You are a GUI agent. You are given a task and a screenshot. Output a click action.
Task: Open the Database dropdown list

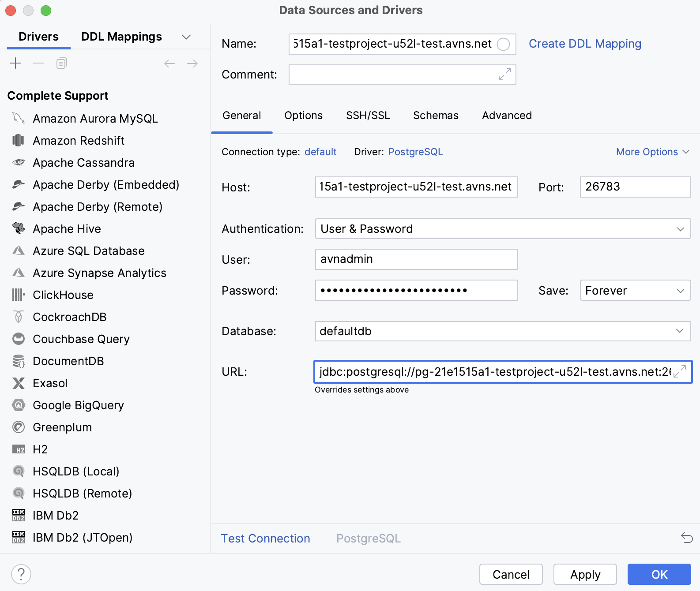pos(680,331)
